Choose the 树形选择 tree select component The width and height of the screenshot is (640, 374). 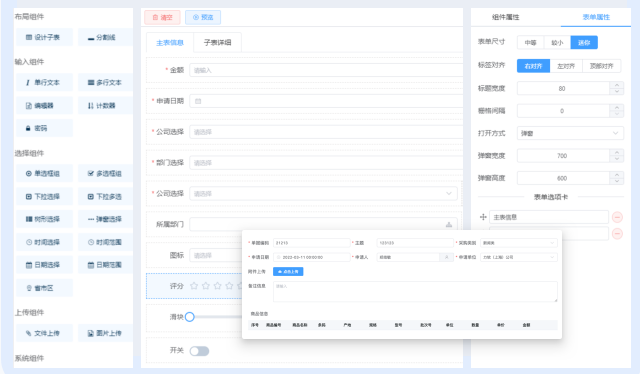(x=44, y=219)
